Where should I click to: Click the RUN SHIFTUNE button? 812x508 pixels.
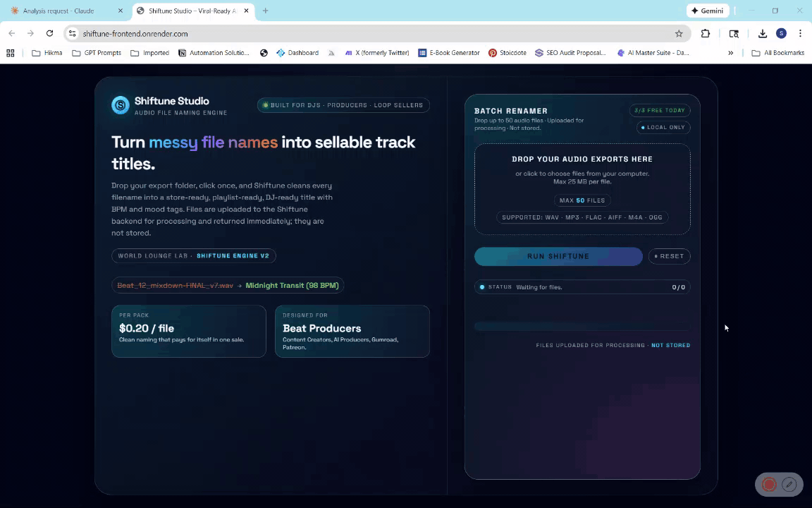pyautogui.click(x=558, y=256)
